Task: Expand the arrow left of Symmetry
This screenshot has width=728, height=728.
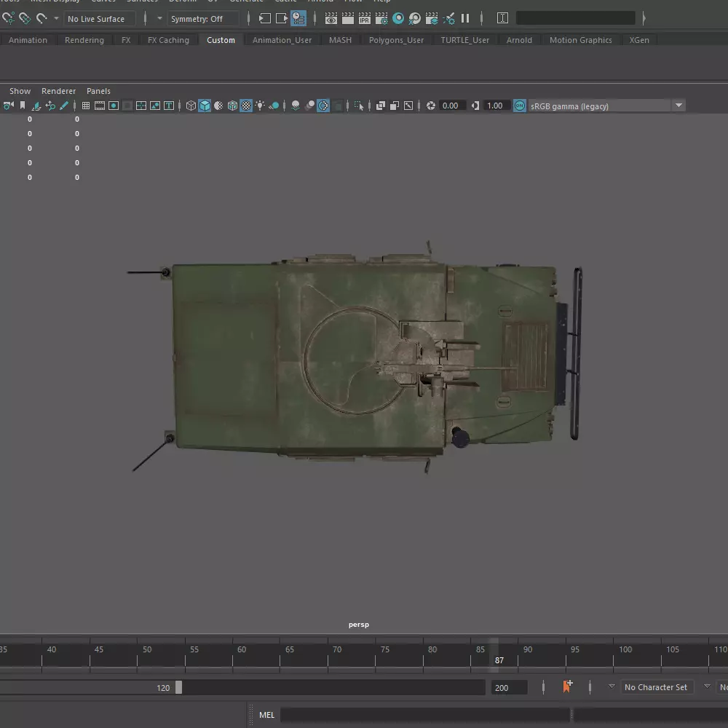Action: [x=159, y=19]
